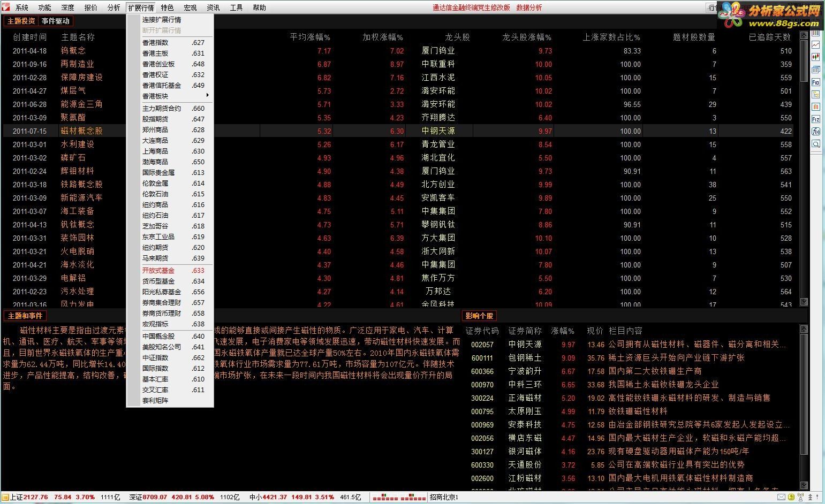Select 套利矩阵 menu entry
This screenshot has height=504, width=825.
point(170,401)
